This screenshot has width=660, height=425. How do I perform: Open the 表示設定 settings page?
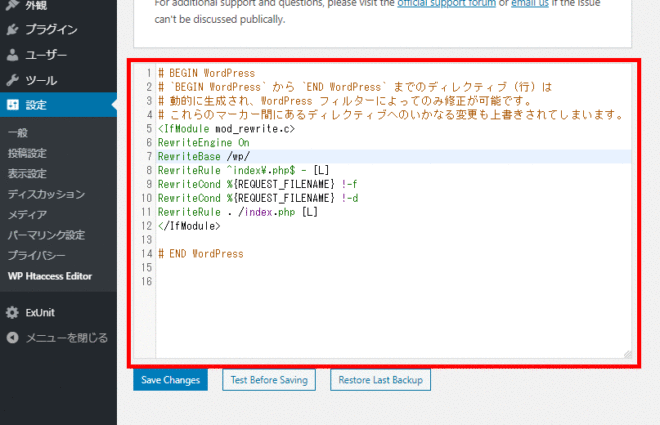27,173
